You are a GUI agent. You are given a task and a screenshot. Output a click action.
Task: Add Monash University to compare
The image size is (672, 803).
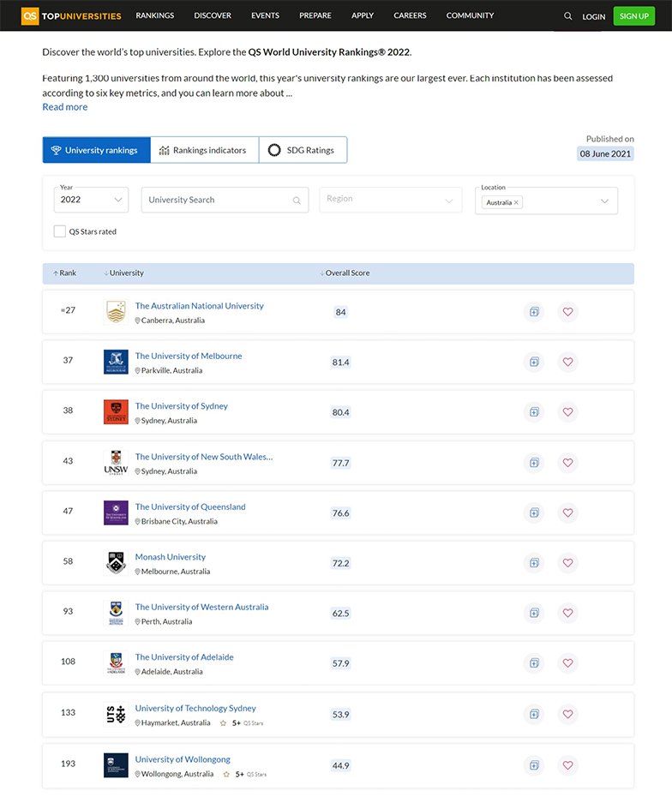tap(534, 563)
